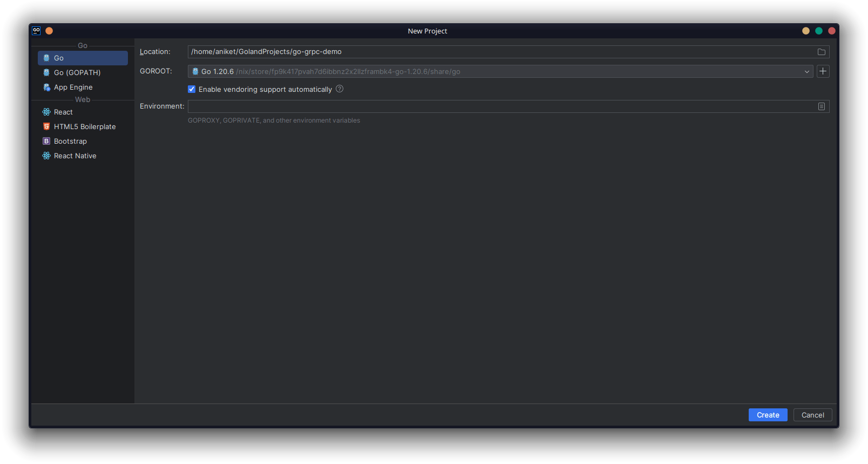Click the folder browse icon in Location
The height and width of the screenshot is (464, 868).
[x=821, y=52]
